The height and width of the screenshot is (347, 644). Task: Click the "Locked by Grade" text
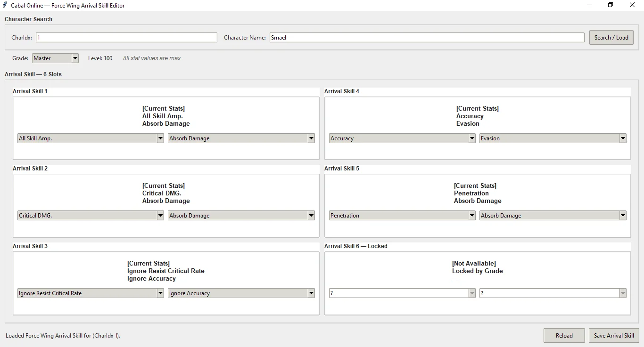(x=478, y=271)
